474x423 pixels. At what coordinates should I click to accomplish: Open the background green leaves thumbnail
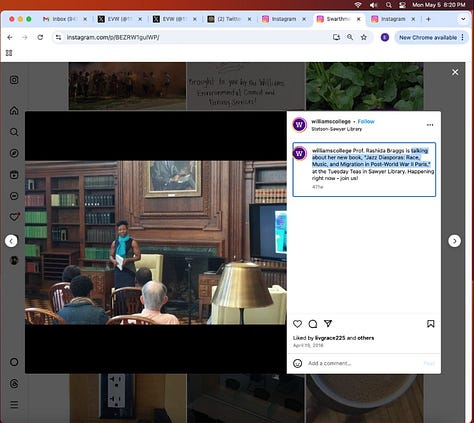[x=365, y=86]
